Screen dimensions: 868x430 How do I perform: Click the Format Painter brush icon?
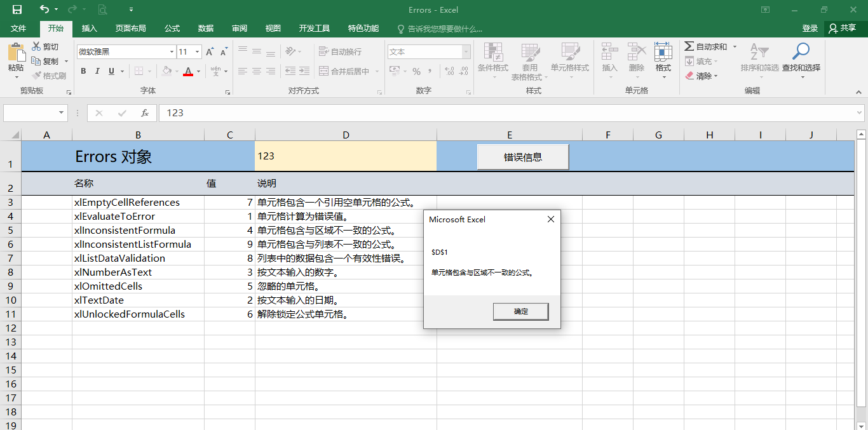coord(36,76)
